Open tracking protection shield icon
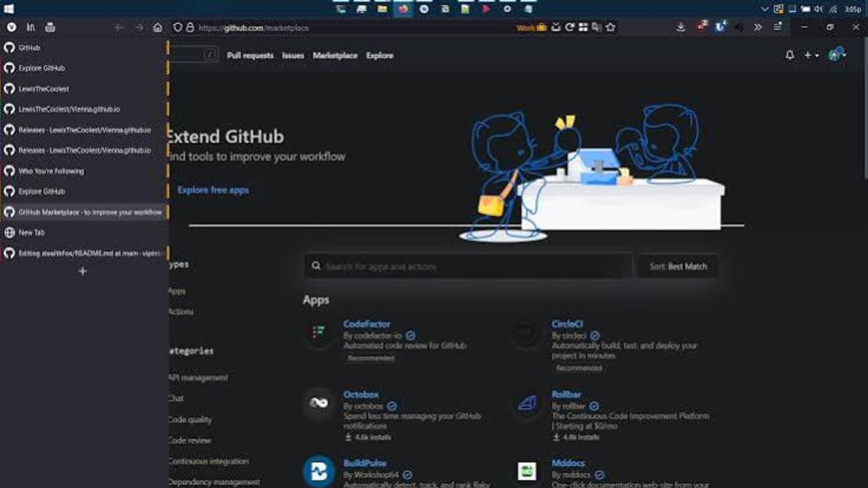868x488 pixels. tap(178, 27)
